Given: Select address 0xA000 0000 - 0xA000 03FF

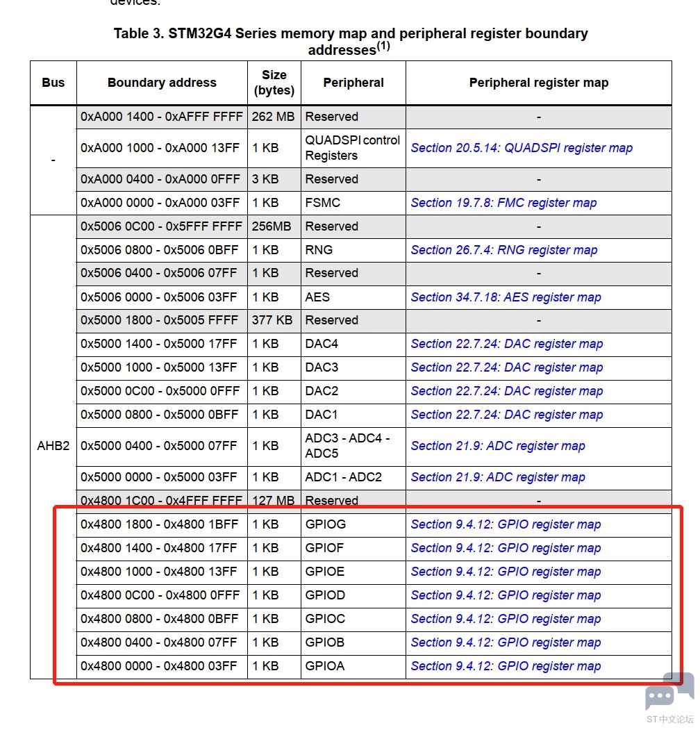Looking at the screenshot, I should point(160,203).
